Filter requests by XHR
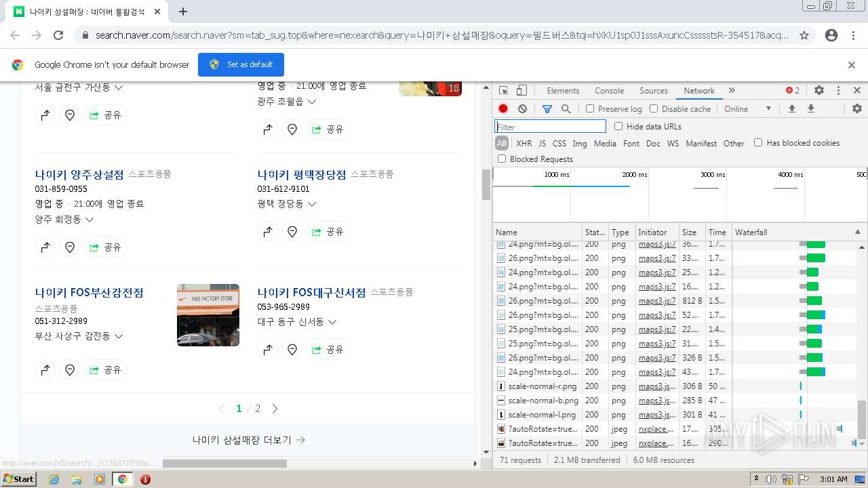The height and width of the screenshot is (488, 868). point(524,143)
